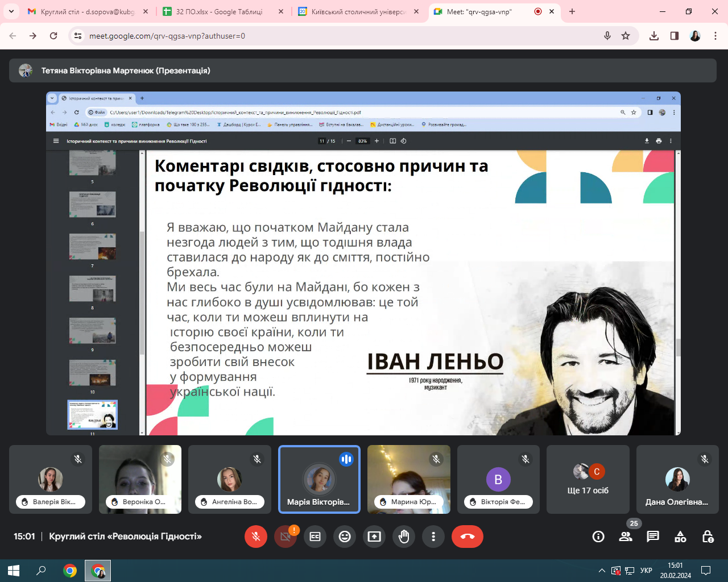This screenshot has width=728, height=582.
Task: Open the emoji reactions panel
Action: point(345,537)
